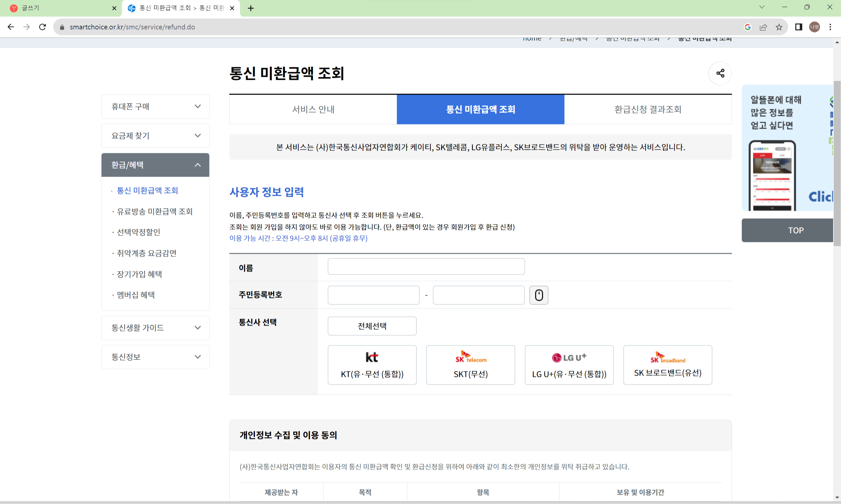841x504 pixels.
Task: Select KT carrier option
Action: (x=372, y=365)
